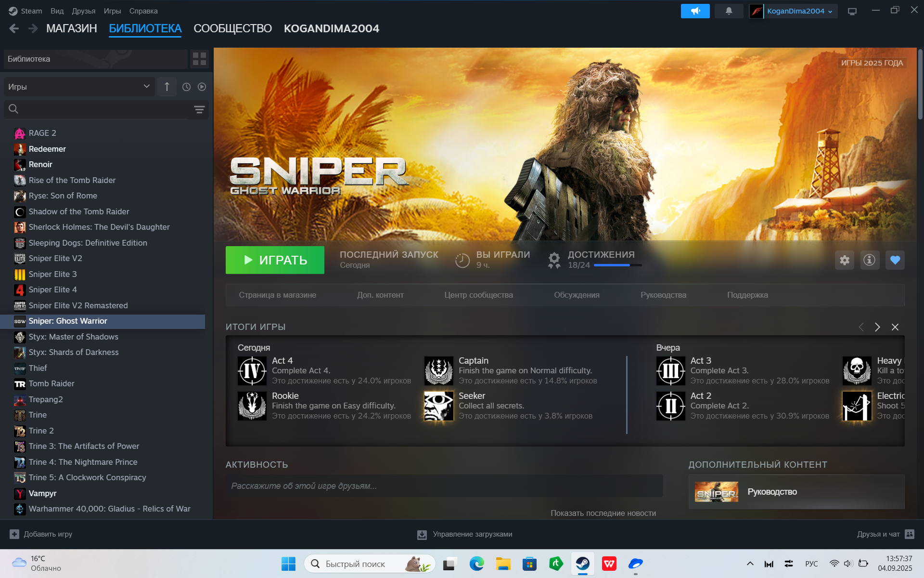Go back with the left arrow

pos(14,28)
